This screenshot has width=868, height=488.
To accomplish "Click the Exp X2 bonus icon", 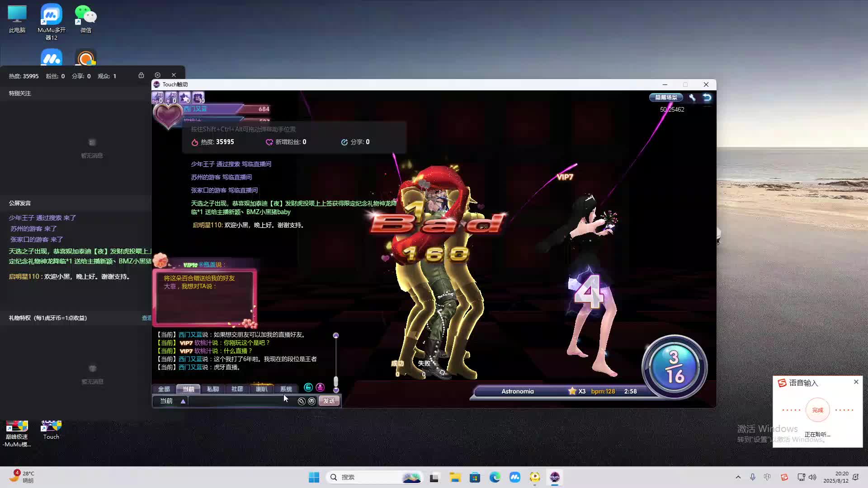I will 157,98.
